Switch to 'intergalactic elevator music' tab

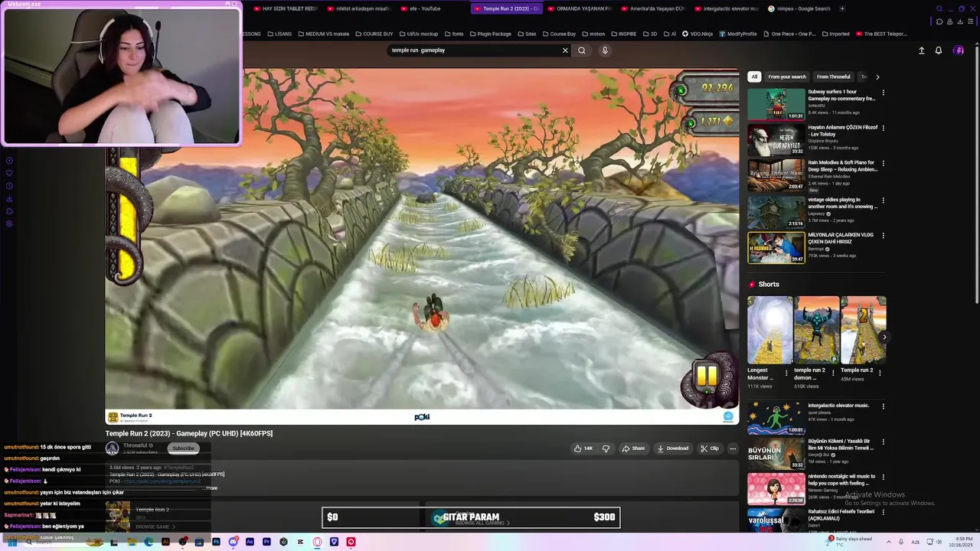[726, 8]
